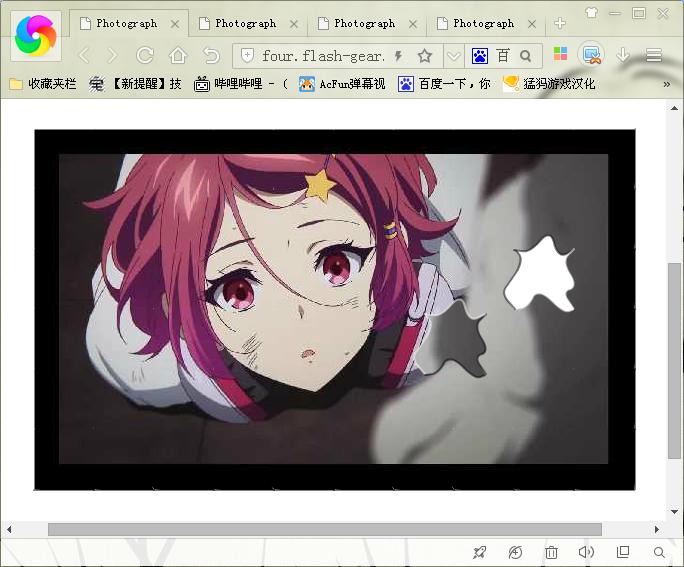Open the 收藏夹栏 bookmarks folder

42,84
